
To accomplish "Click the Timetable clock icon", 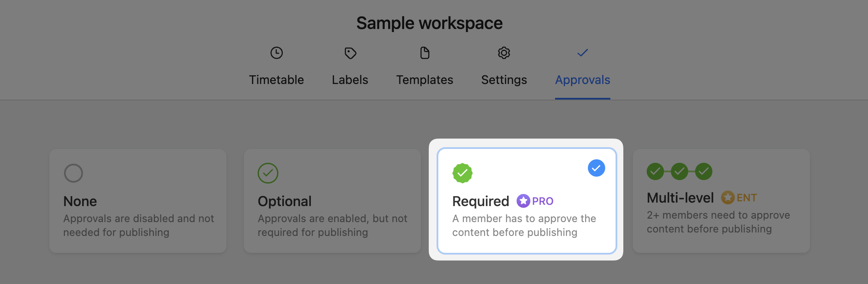I will tap(276, 53).
